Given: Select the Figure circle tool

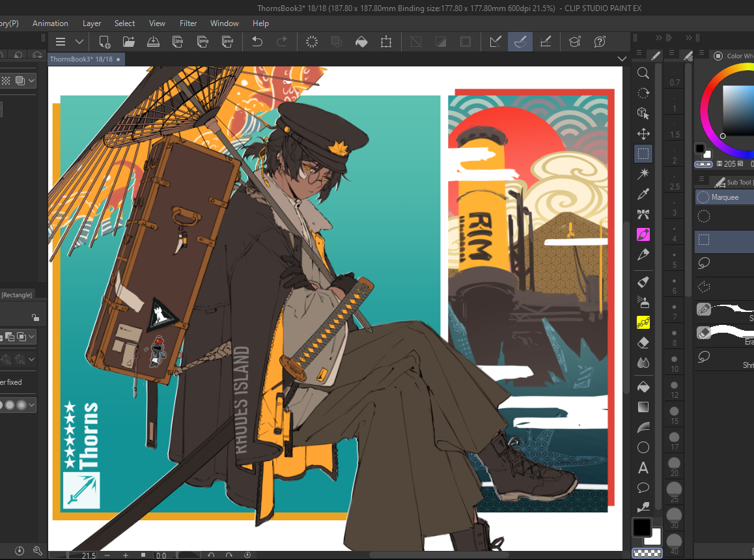Looking at the screenshot, I should click(643, 447).
